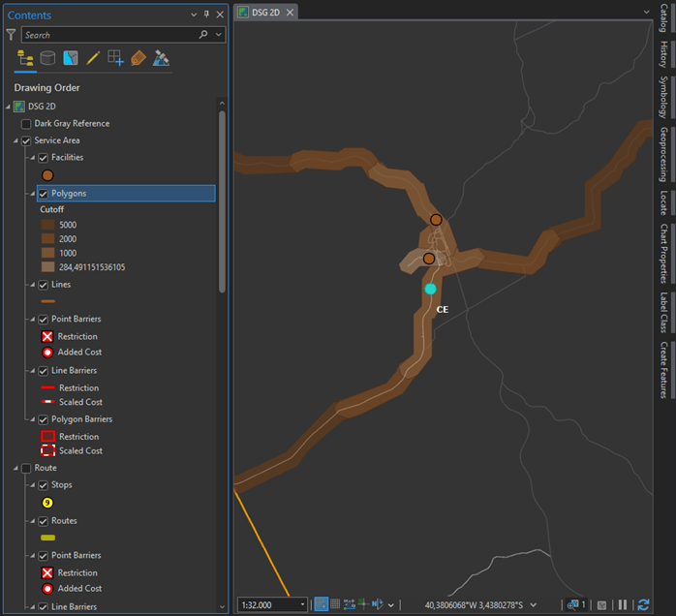Screen dimensions: 676x616
Task: Refresh the map view
Action: (x=643, y=604)
